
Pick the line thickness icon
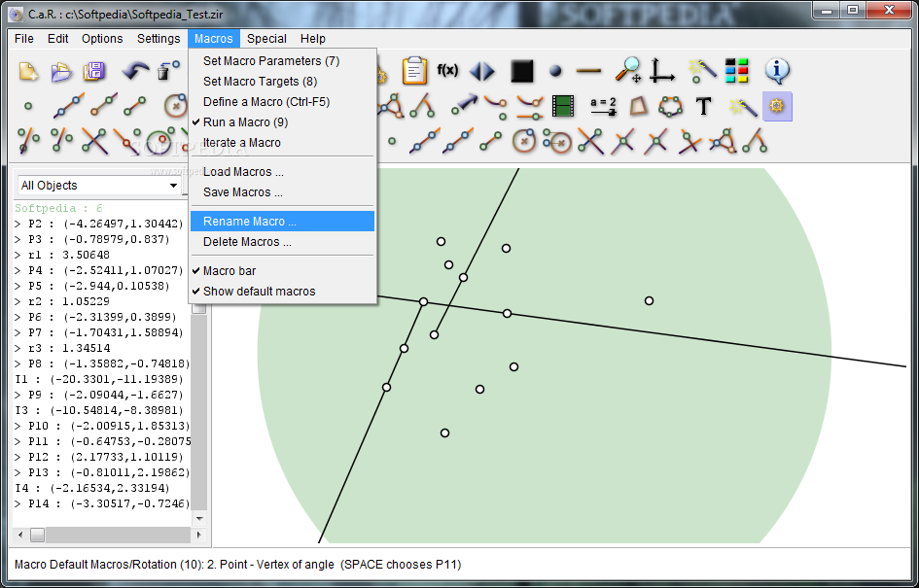click(x=589, y=72)
